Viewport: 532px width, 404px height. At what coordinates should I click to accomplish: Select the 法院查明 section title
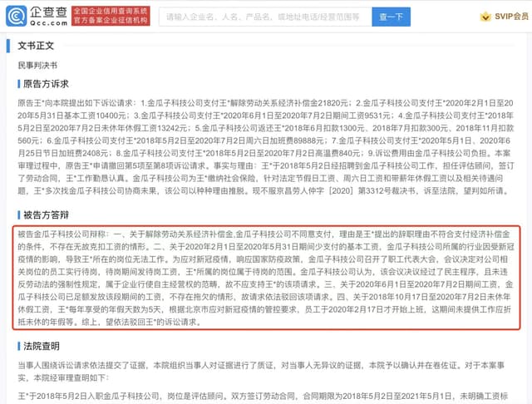click(x=39, y=347)
